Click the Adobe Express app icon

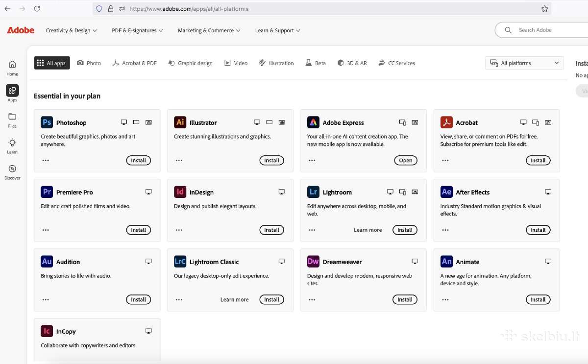(313, 122)
